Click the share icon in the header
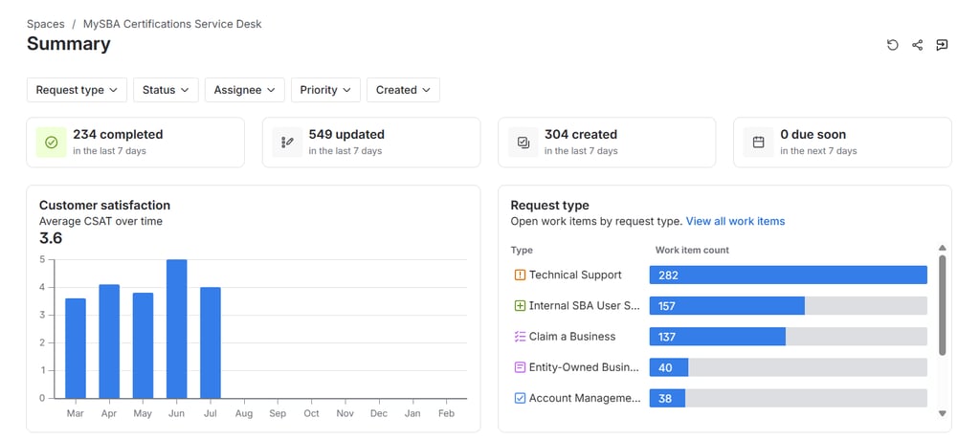The width and height of the screenshot is (980, 440). point(918,45)
